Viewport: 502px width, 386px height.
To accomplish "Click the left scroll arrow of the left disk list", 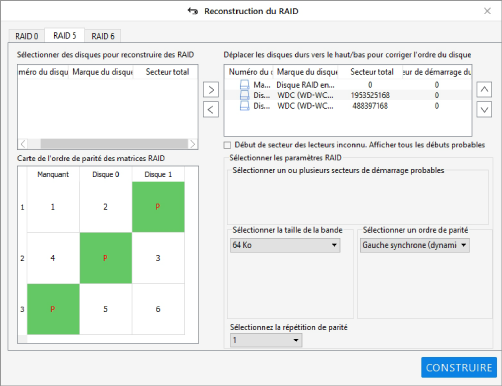I will tap(23, 144).
